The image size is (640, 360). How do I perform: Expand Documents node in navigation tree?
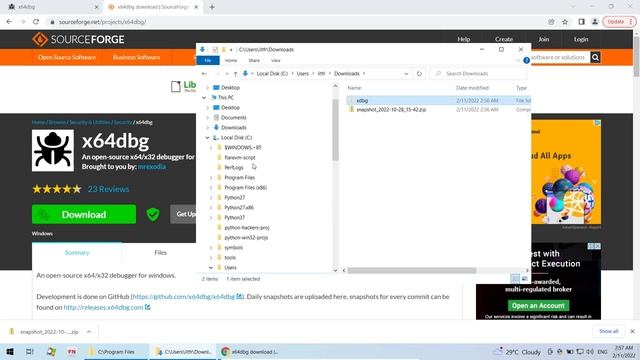[208, 118]
